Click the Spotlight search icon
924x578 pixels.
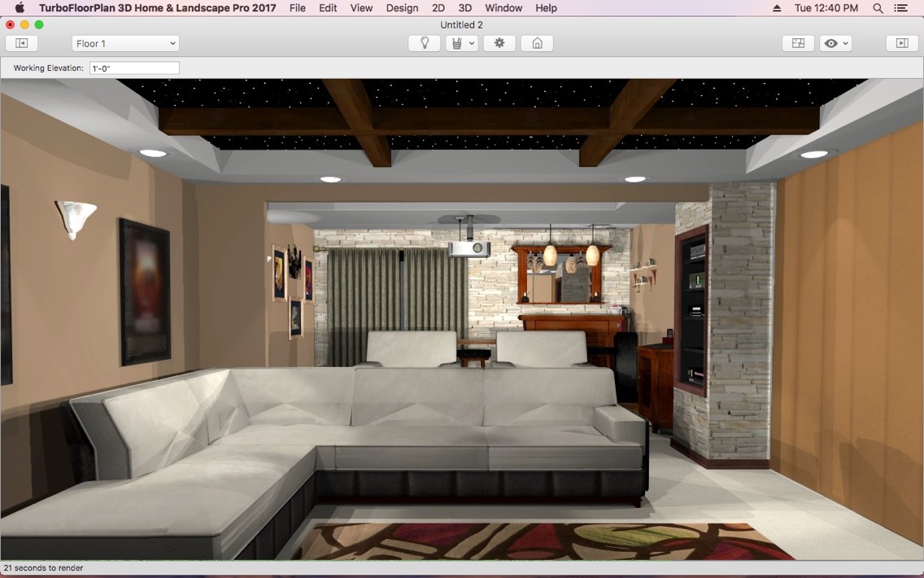[878, 8]
